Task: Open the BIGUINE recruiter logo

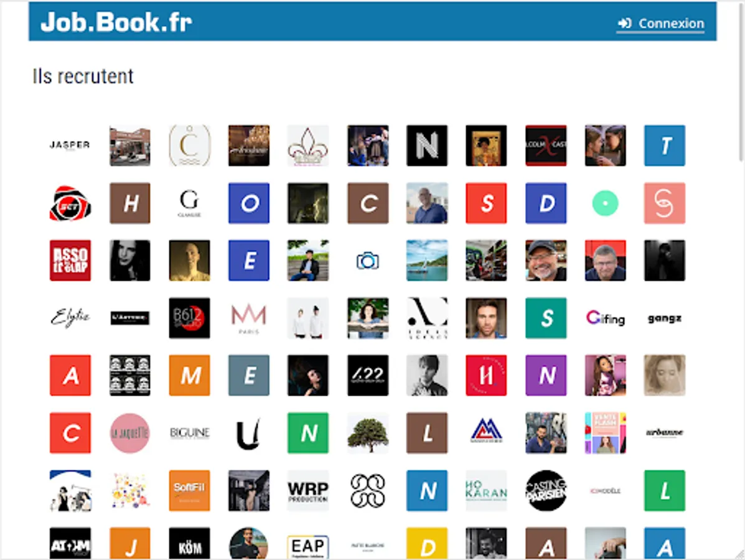Action: pyautogui.click(x=189, y=432)
